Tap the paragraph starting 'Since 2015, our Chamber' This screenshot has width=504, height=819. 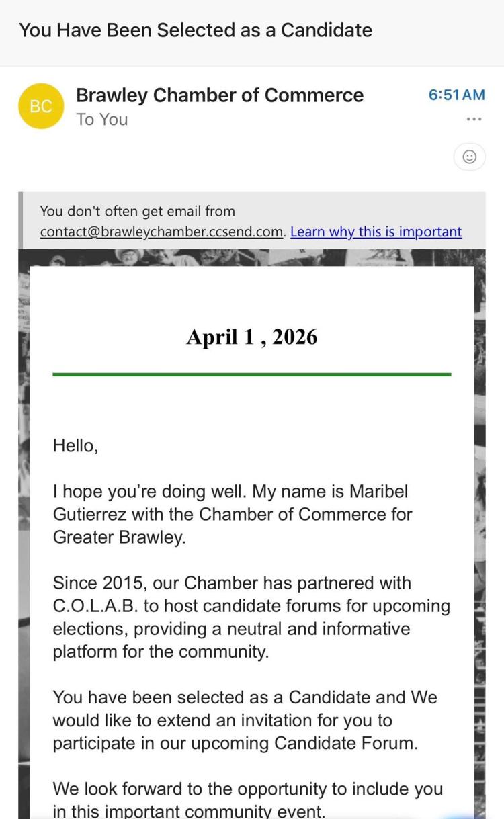click(x=251, y=617)
